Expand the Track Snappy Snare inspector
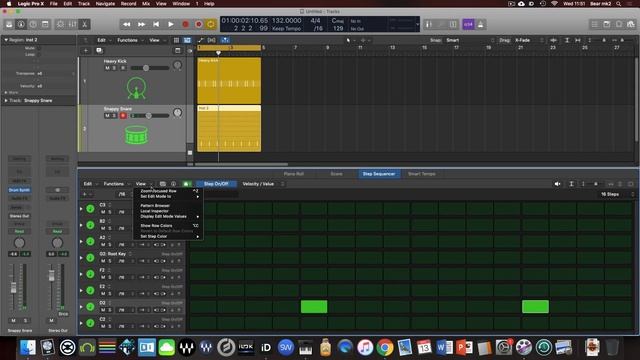The image size is (640, 360). (x=6, y=100)
